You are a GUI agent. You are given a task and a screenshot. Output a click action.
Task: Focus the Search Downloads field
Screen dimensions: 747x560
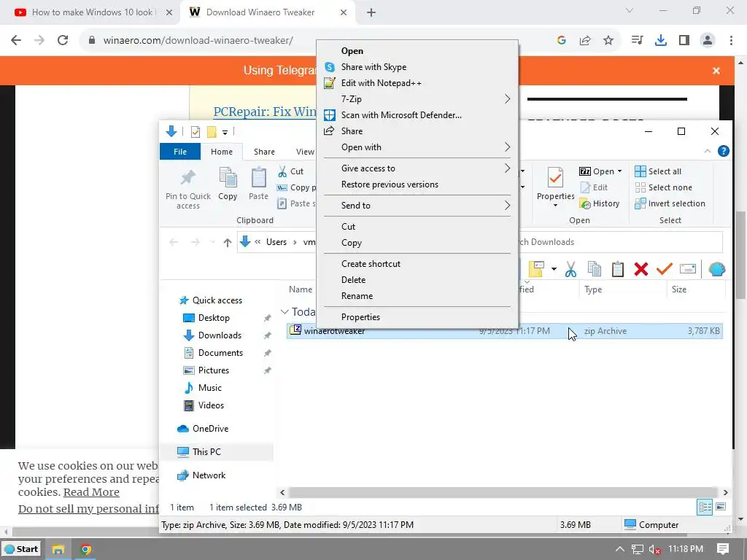pos(620,242)
